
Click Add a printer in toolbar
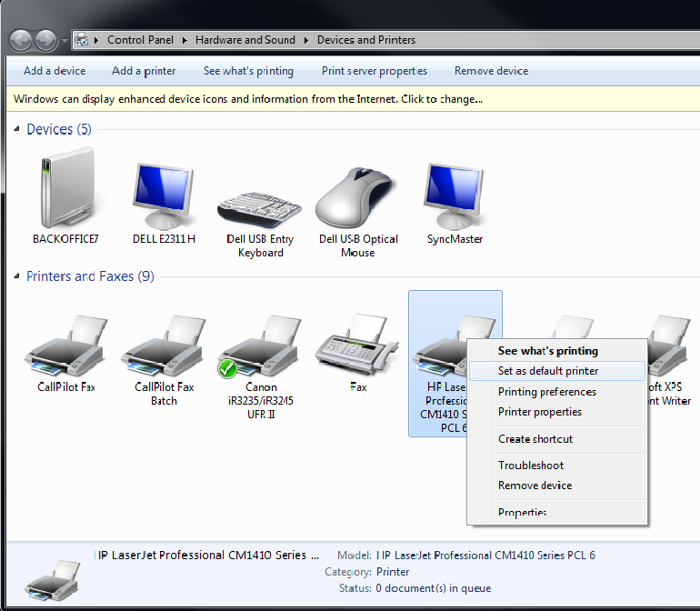(144, 71)
